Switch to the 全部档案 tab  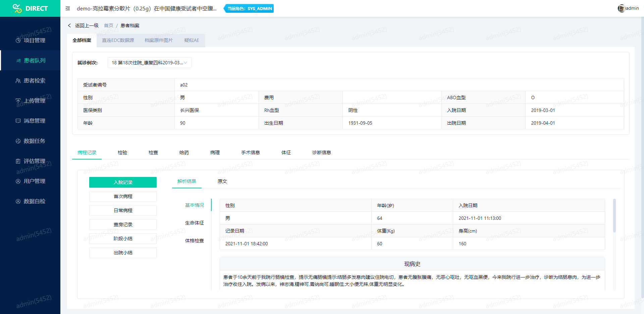point(82,40)
